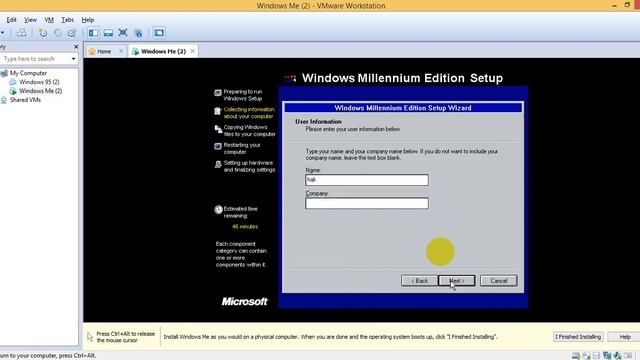Select the Windows Me (2) tab
This screenshot has height=360, width=640.
tap(163, 51)
